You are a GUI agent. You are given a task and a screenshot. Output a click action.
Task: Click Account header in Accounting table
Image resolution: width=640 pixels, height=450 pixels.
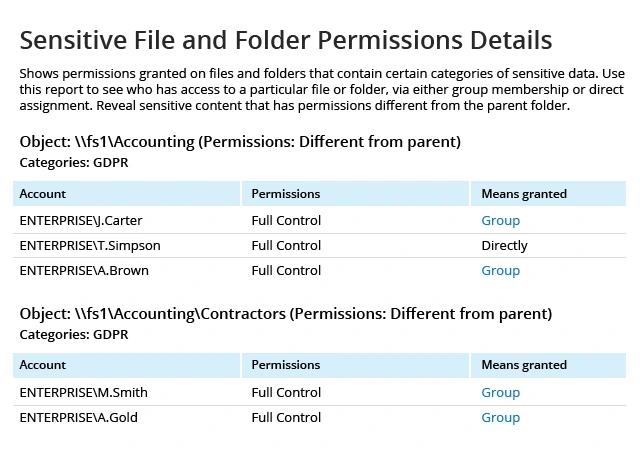(x=127, y=194)
